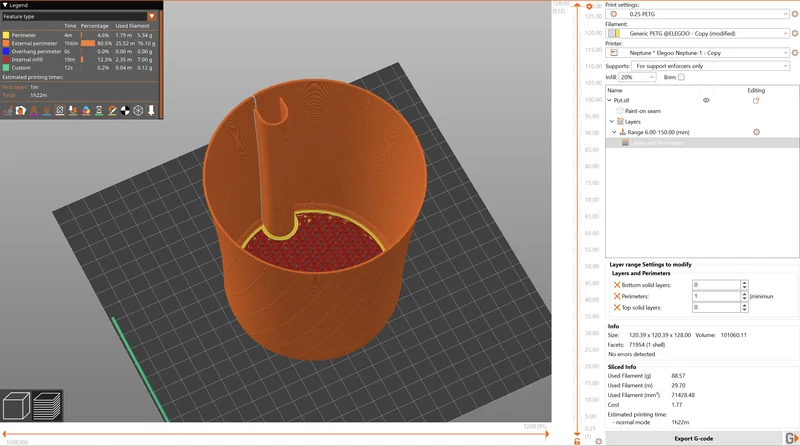The height and width of the screenshot is (446, 800).
Task: Open the Supports dropdown
Action: pyautogui.click(x=711, y=66)
